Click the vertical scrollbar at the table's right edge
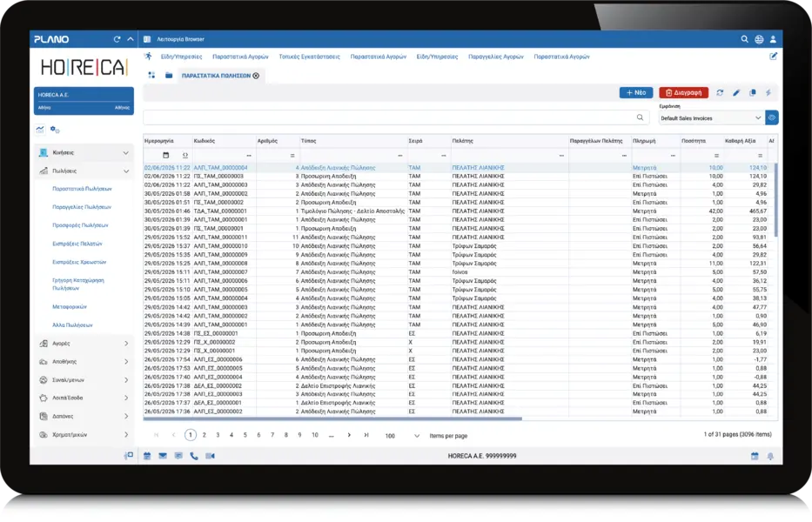The height and width of the screenshot is (522, 812). pos(775,200)
